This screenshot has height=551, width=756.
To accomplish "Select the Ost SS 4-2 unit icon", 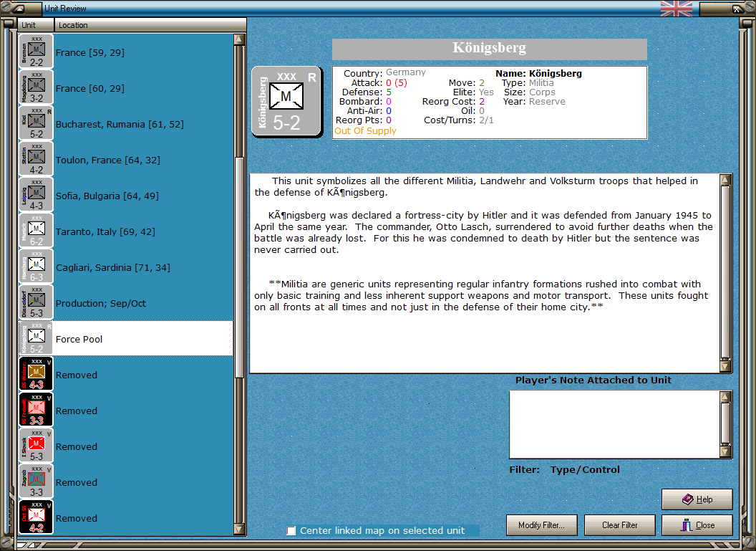I will pos(36,517).
